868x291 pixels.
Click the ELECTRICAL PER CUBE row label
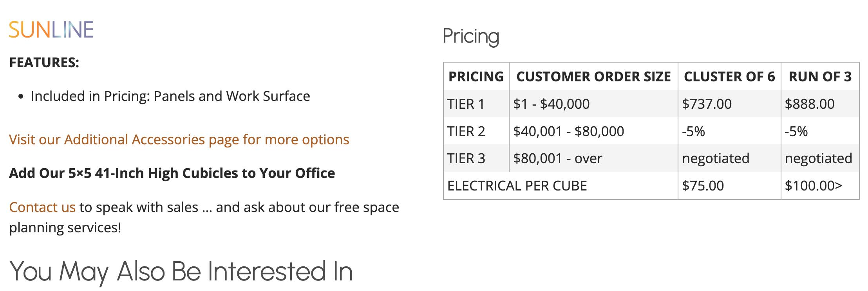click(517, 186)
